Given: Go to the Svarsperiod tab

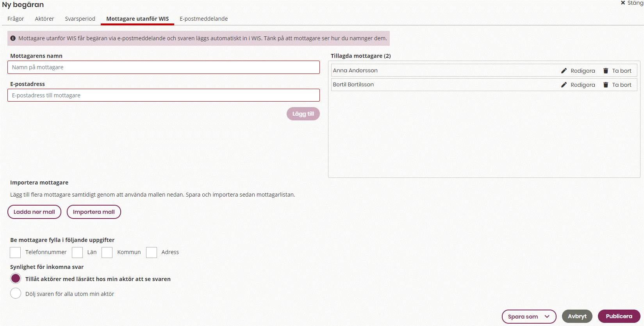Looking at the screenshot, I should [80, 19].
